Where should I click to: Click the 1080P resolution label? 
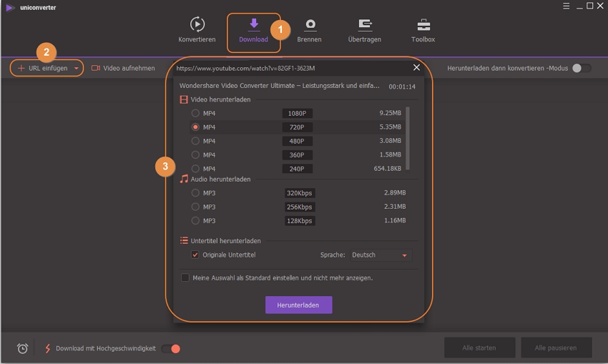click(x=297, y=113)
